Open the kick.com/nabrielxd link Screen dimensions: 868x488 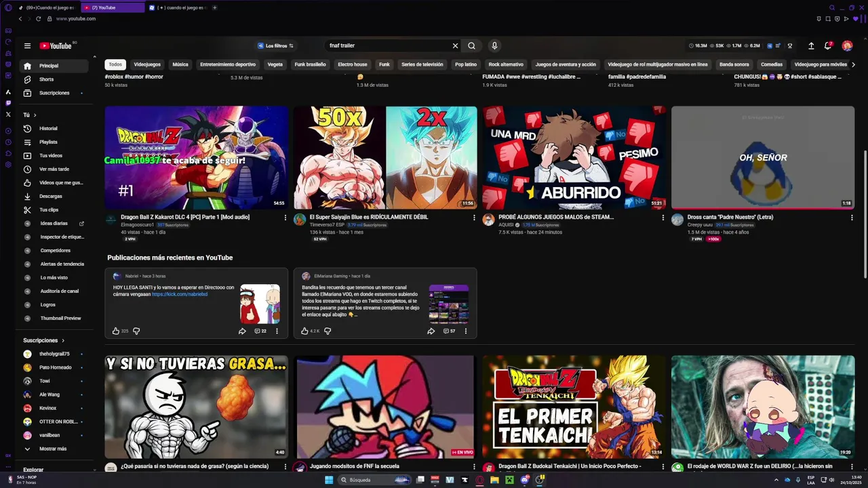(x=180, y=294)
